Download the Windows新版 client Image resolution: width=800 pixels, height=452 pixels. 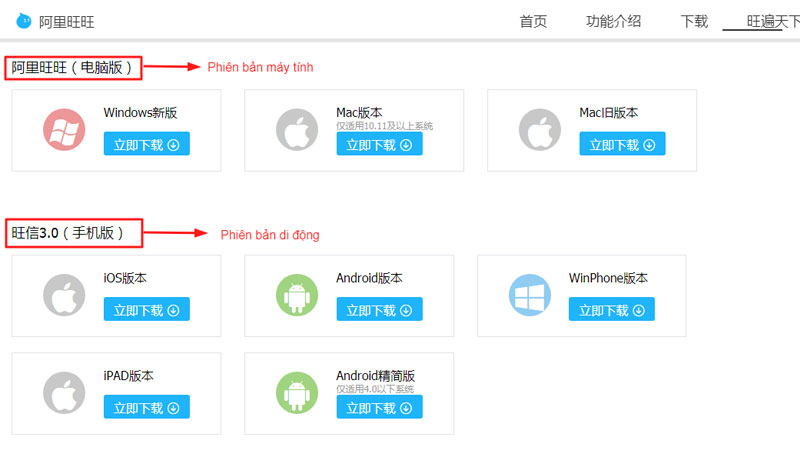pyautogui.click(x=146, y=144)
